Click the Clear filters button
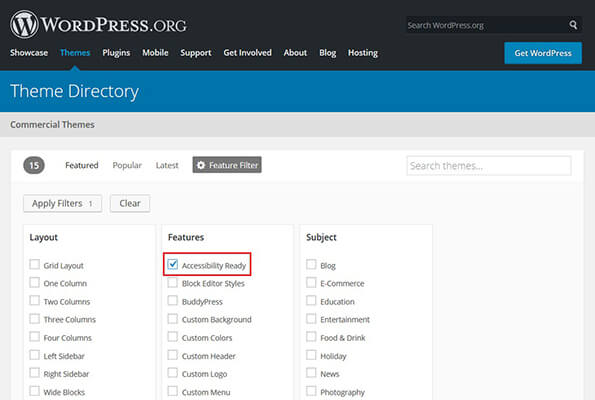This screenshot has height=400, width=595. click(130, 203)
